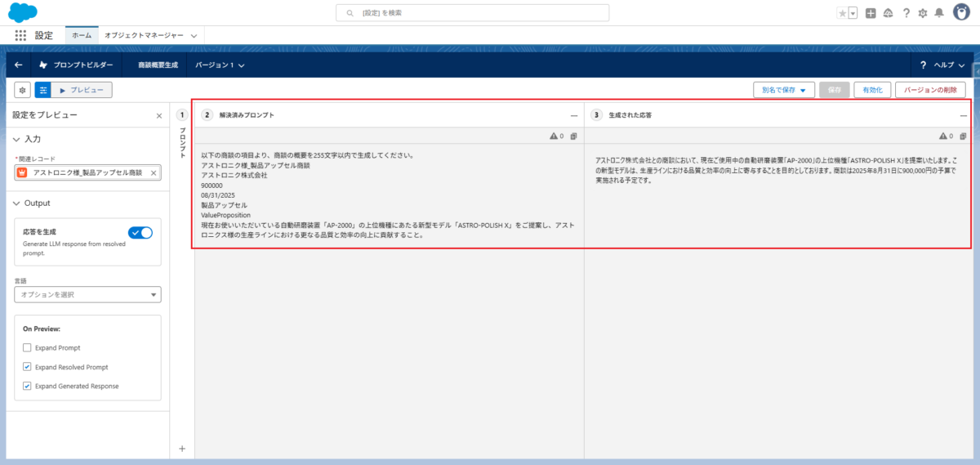Open the Trailhead guidance icon

[888, 13]
